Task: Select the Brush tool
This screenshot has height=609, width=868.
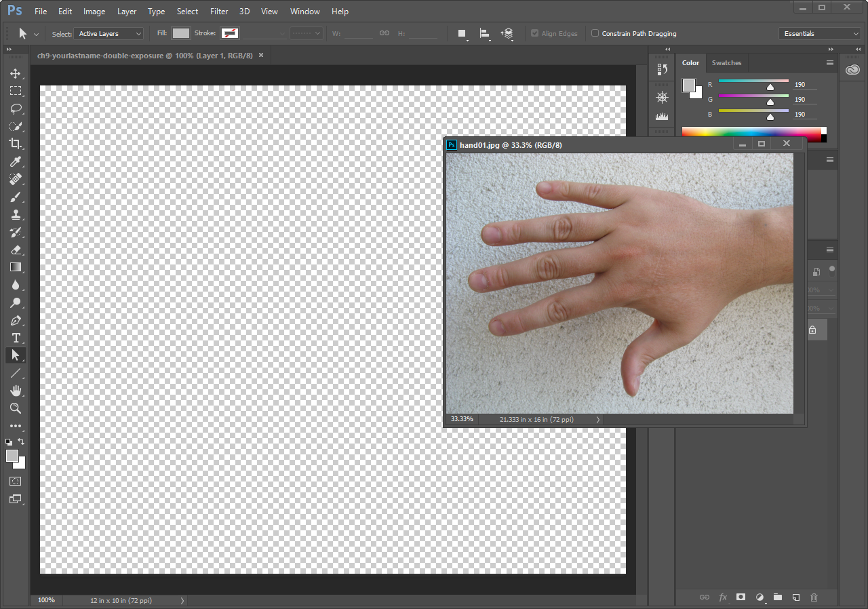Action: pos(15,197)
